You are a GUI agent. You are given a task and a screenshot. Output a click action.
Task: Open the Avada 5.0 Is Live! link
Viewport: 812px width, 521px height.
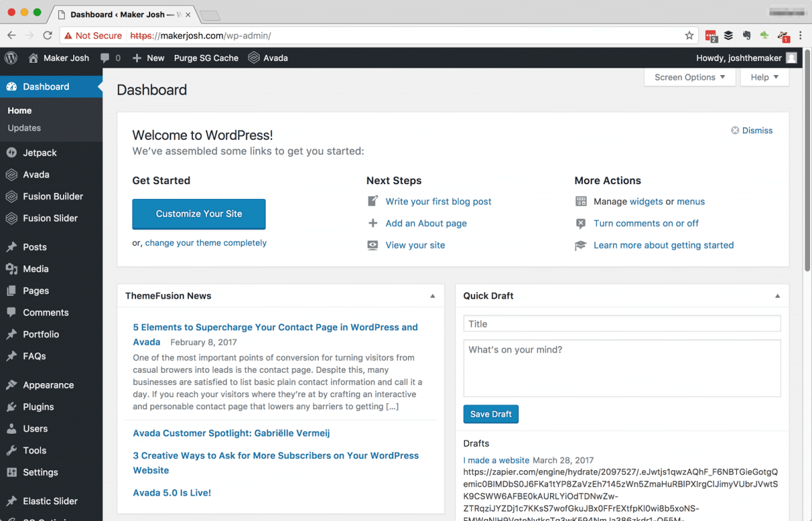tap(172, 493)
